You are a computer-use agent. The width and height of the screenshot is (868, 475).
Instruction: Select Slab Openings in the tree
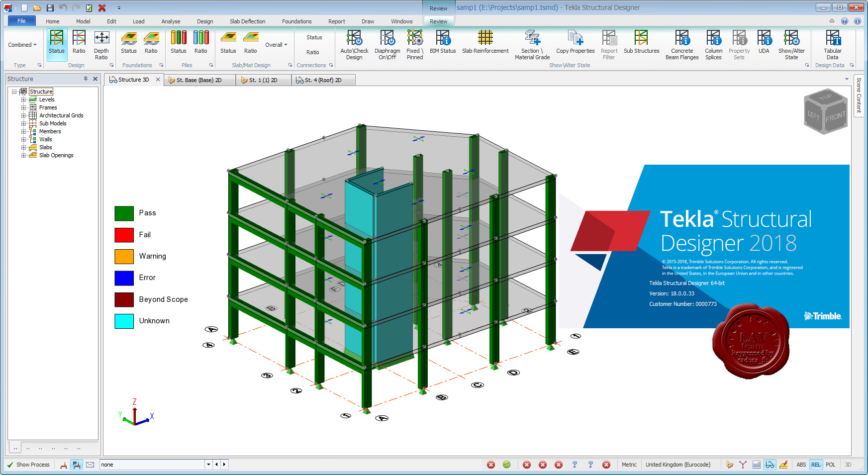(x=56, y=155)
